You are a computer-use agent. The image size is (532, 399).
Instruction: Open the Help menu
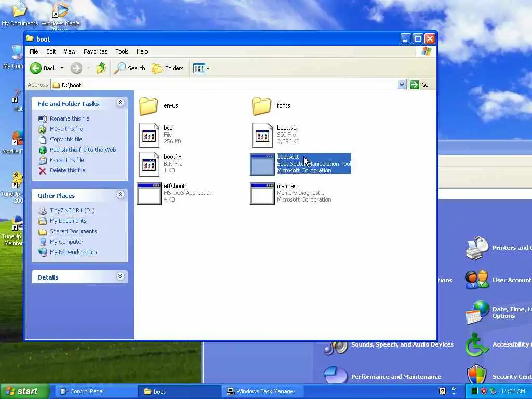click(x=142, y=51)
